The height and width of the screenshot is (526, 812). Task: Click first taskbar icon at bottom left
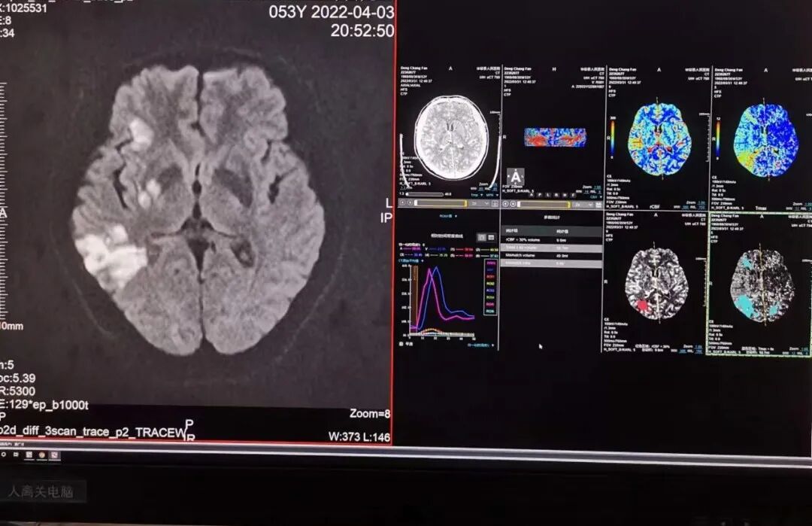[x=4, y=455]
